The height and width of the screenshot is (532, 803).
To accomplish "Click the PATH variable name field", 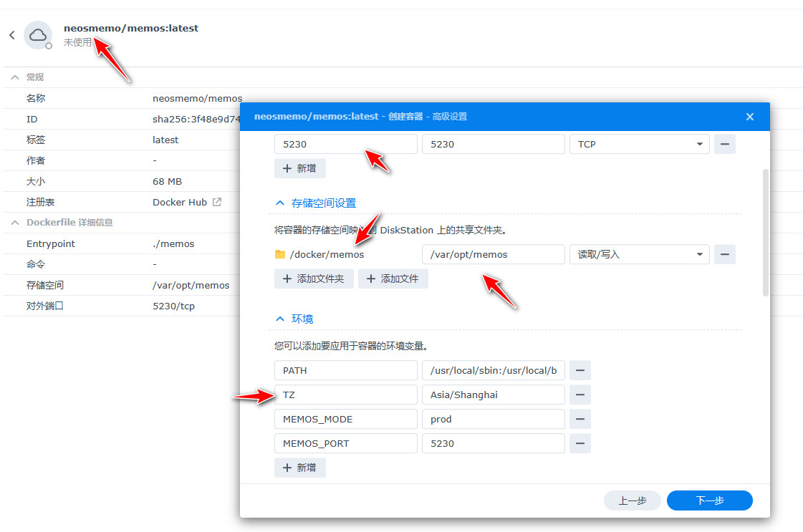I will [x=346, y=370].
